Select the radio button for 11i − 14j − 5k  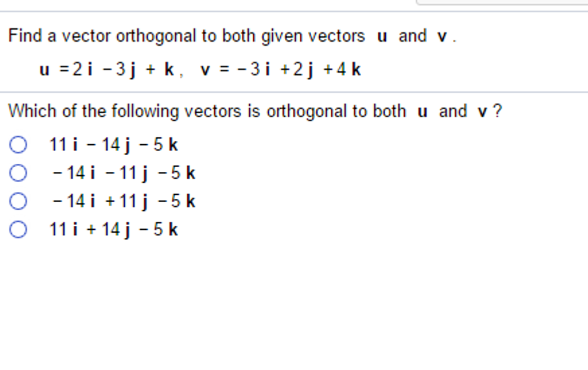coord(18,145)
